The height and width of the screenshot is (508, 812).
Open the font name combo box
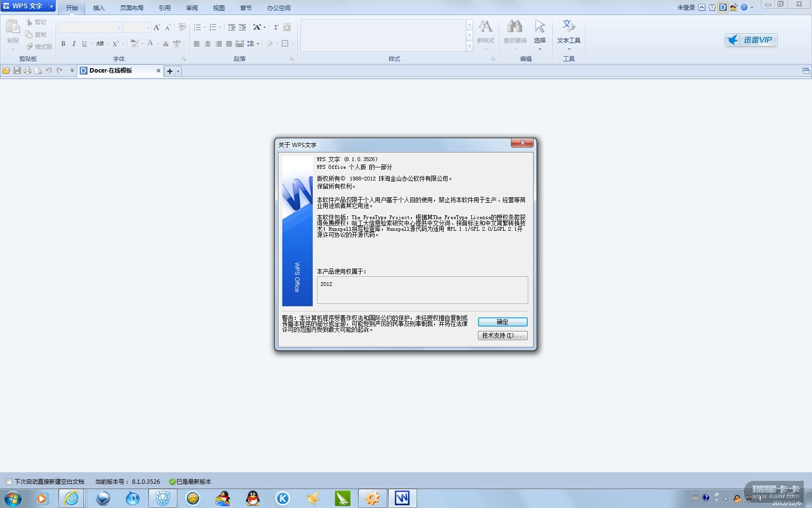click(x=90, y=28)
